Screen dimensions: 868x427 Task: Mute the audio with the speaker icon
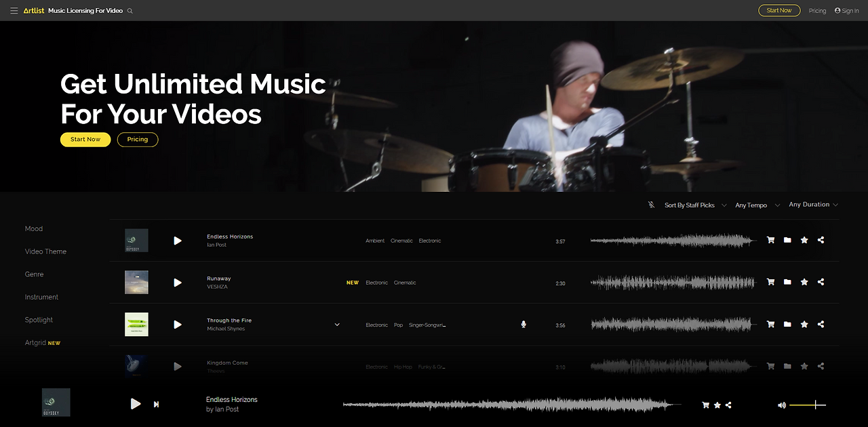click(x=781, y=405)
